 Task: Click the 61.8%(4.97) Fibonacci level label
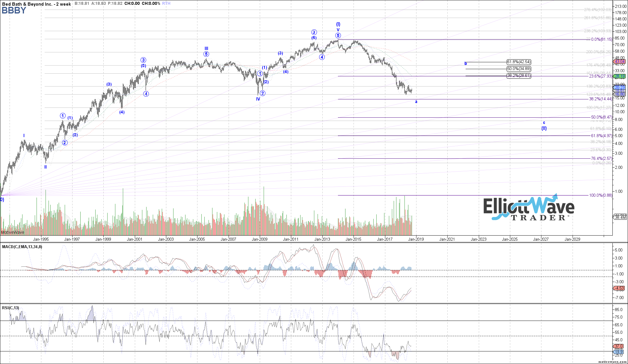tap(601, 136)
